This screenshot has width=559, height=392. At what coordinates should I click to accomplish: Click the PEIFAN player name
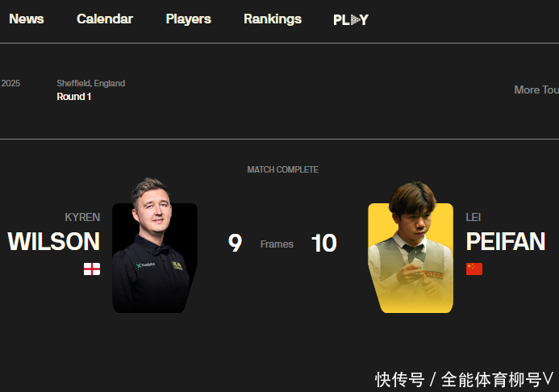(506, 242)
